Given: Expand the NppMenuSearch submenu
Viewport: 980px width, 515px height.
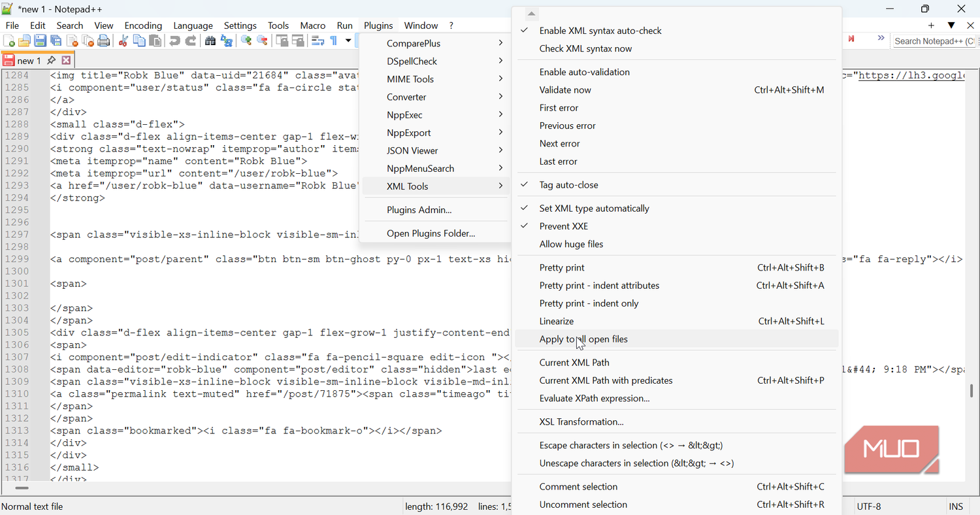Looking at the screenshot, I should click(435, 168).
